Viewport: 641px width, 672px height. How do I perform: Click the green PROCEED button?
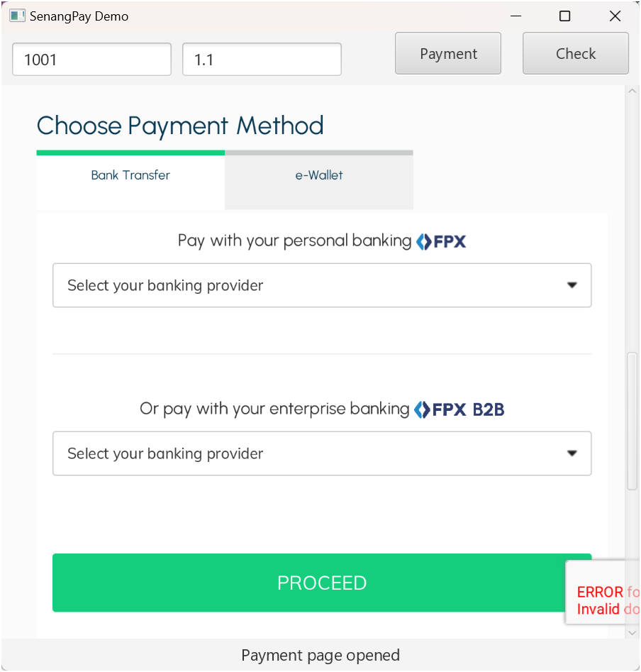point(322,583)
